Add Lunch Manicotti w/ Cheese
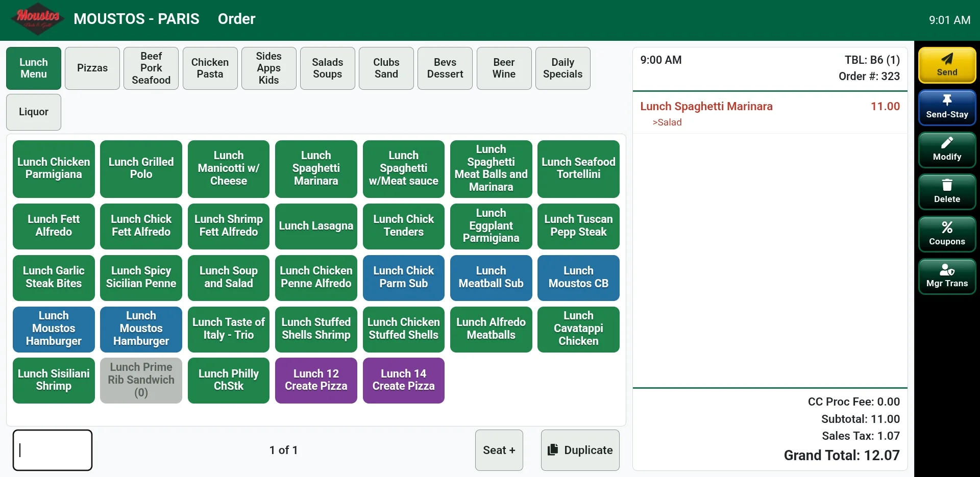 point(229,169)
